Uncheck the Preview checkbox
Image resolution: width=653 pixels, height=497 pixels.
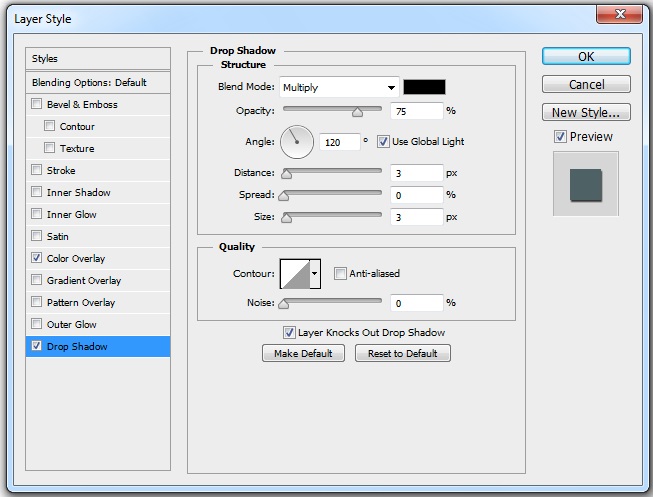(x=560, y=136)
